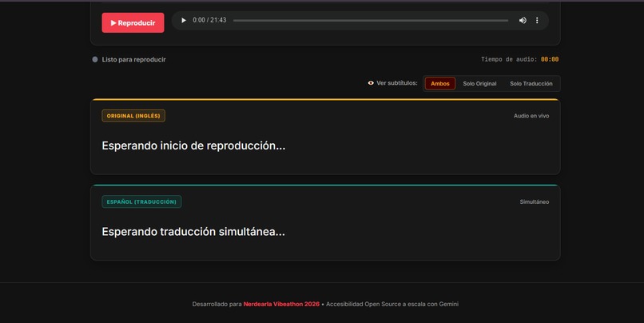The height and width of the screenshot is (323, 644).
Task: Start audio with the player play icon
Action: click(x=184, y=20)
